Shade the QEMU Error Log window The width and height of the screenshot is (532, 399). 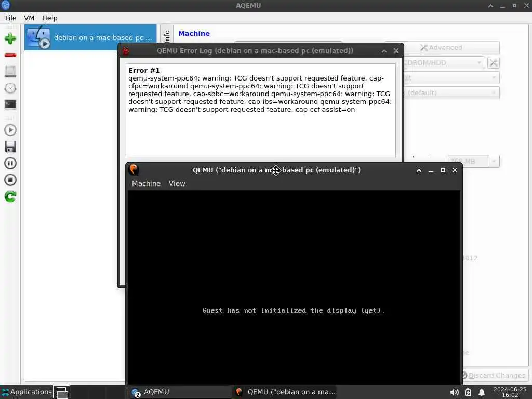coord(384,50)
